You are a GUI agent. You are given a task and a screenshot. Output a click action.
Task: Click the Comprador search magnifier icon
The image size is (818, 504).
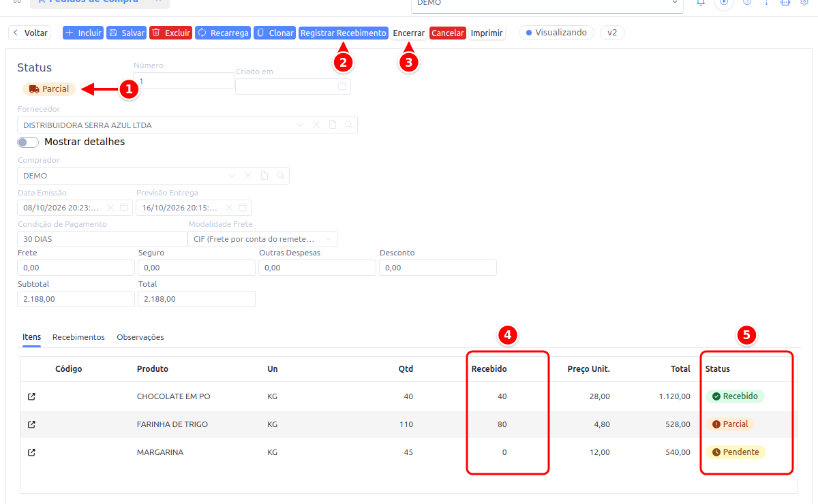(x=280, y=176)
